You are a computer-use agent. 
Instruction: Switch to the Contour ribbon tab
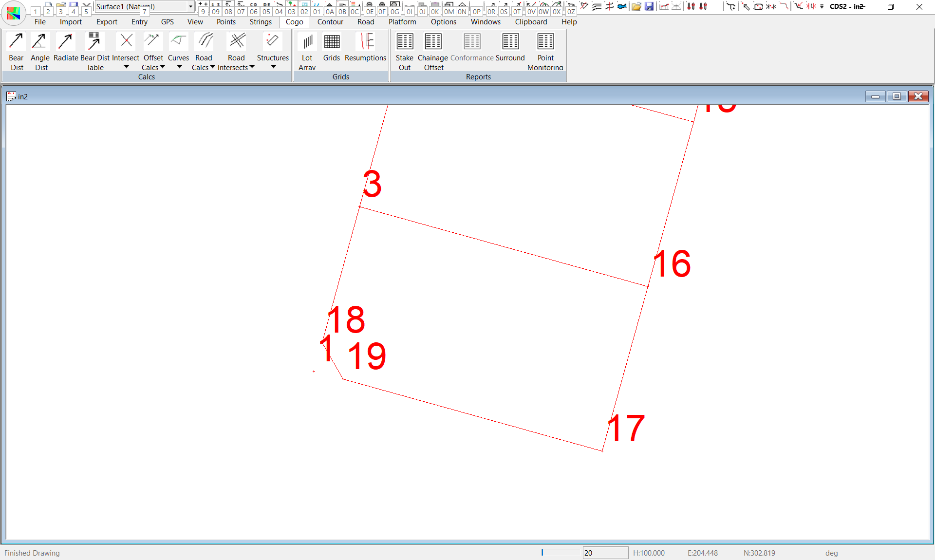330,22
